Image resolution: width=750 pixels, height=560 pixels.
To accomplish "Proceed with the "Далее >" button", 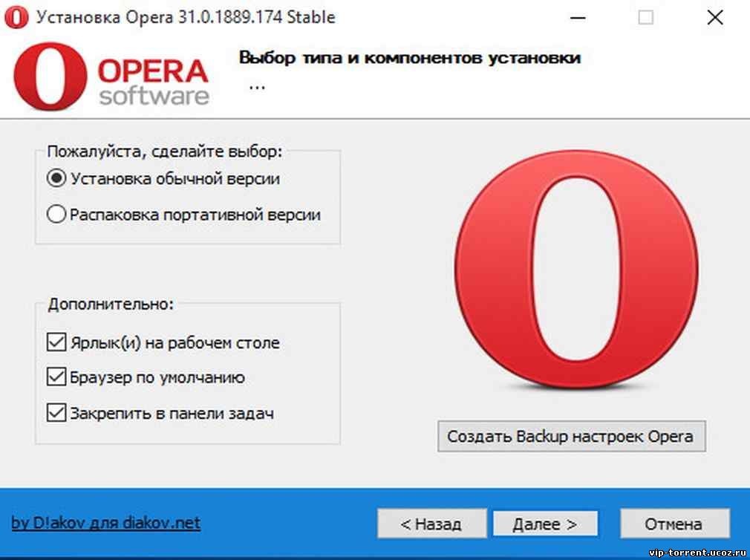I will [544, 524].
